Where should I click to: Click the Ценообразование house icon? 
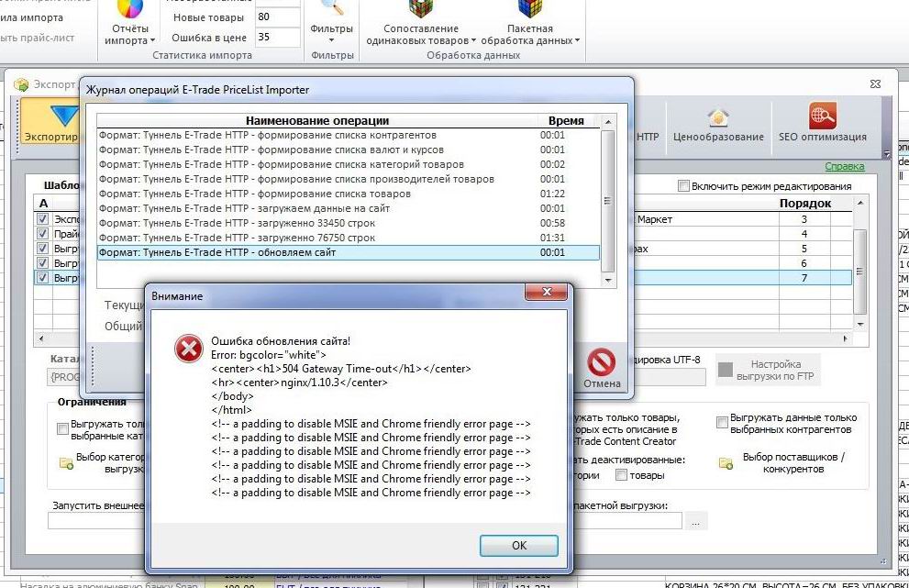point(717,117)
